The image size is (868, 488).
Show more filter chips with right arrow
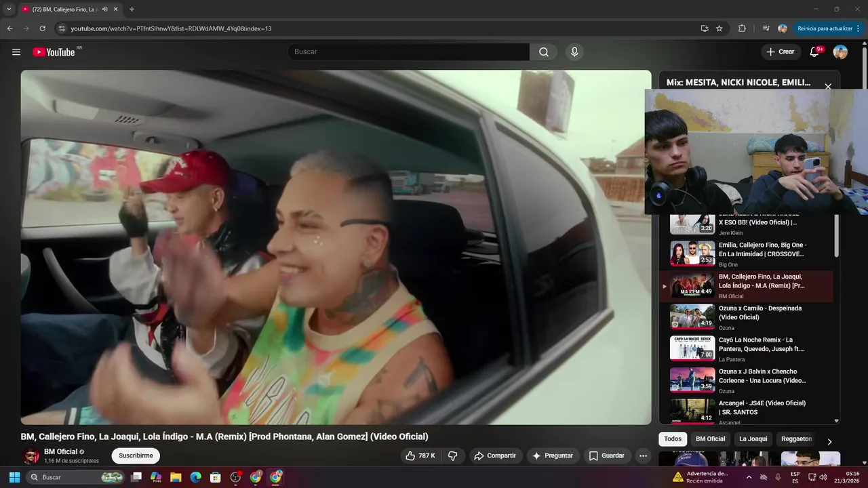tap(829, 441)
